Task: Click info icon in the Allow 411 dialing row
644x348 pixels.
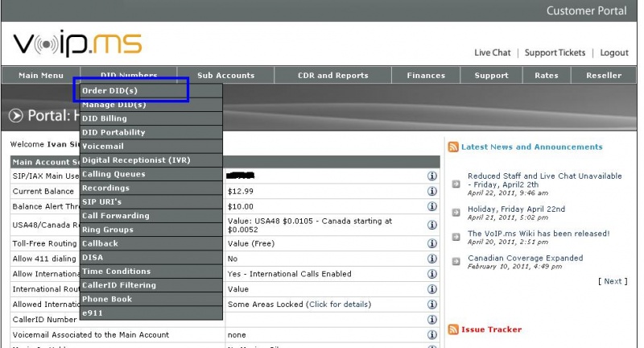Action: click(431, 259)
